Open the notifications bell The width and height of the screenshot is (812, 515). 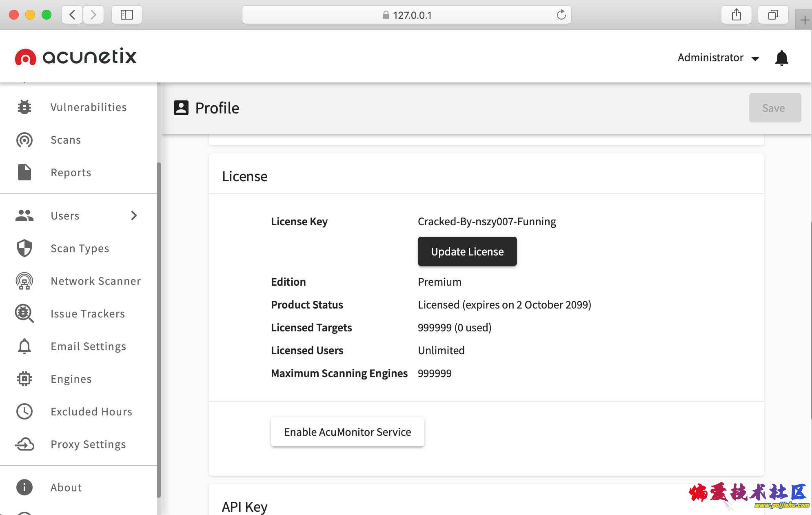coord(781,58)
